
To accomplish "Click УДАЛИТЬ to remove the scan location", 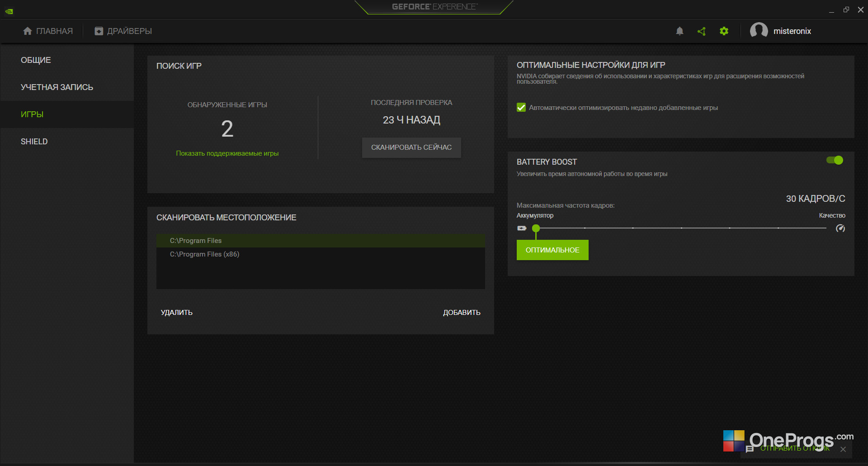I will click(177, 312).
